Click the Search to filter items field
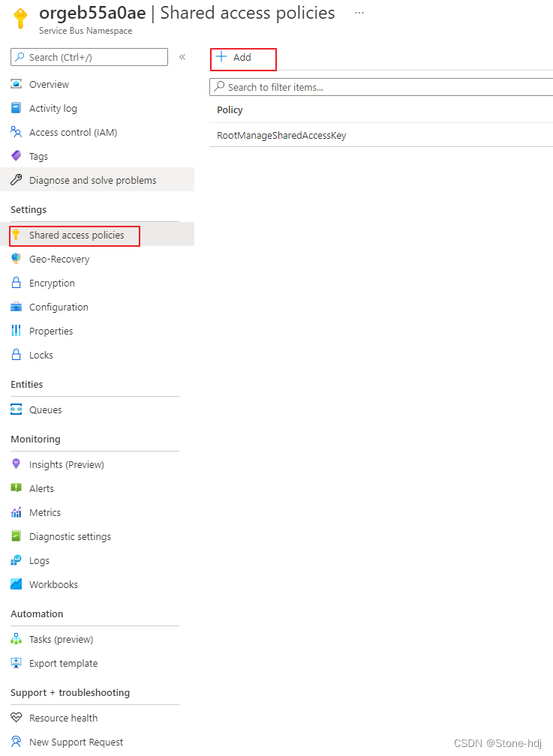 [381, 87]
